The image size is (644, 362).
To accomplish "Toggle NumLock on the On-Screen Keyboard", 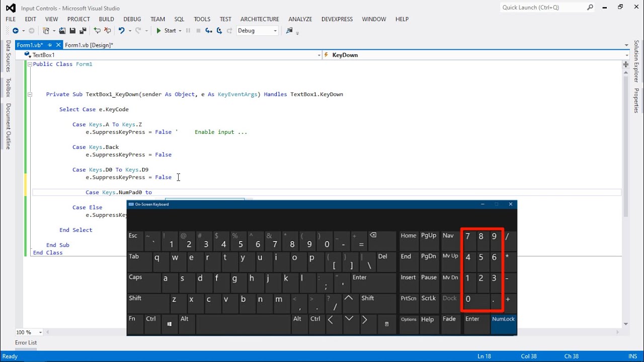I will pos(503,324).
